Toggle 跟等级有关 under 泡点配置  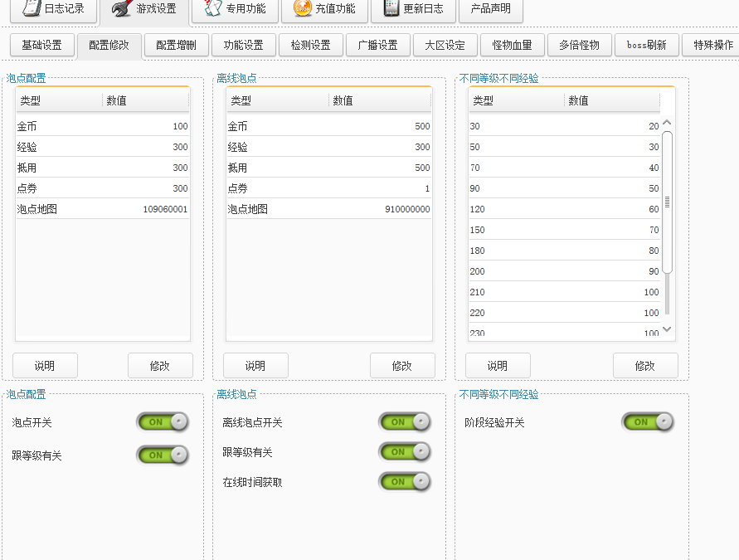[x=163, y=455]
